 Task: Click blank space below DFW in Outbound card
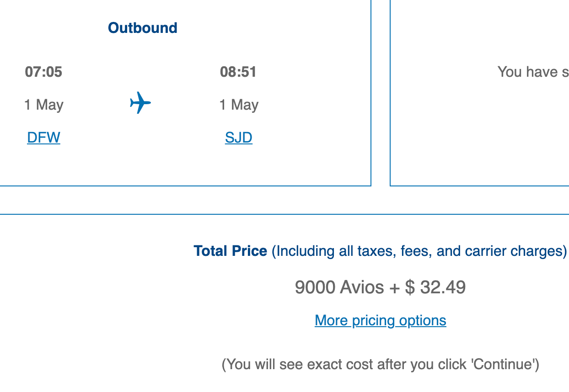pos(43,164)
